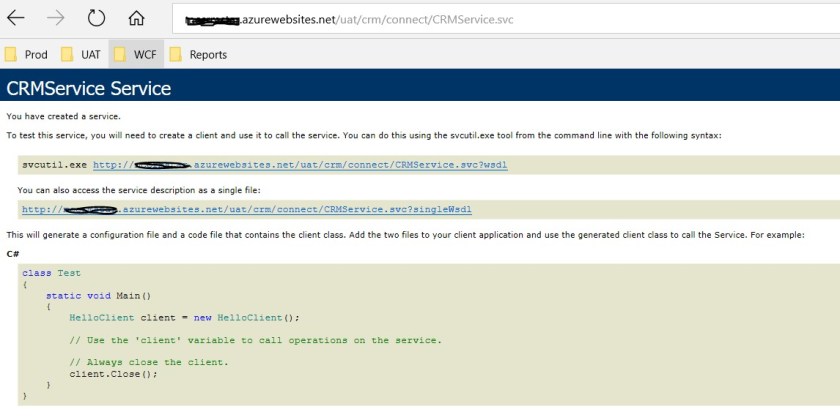Image resolution: width=840 pixels, height=417 pixels.
Task: Click the svcutil.exe command text
Action: pyautogui.click(x=54, y=164)
